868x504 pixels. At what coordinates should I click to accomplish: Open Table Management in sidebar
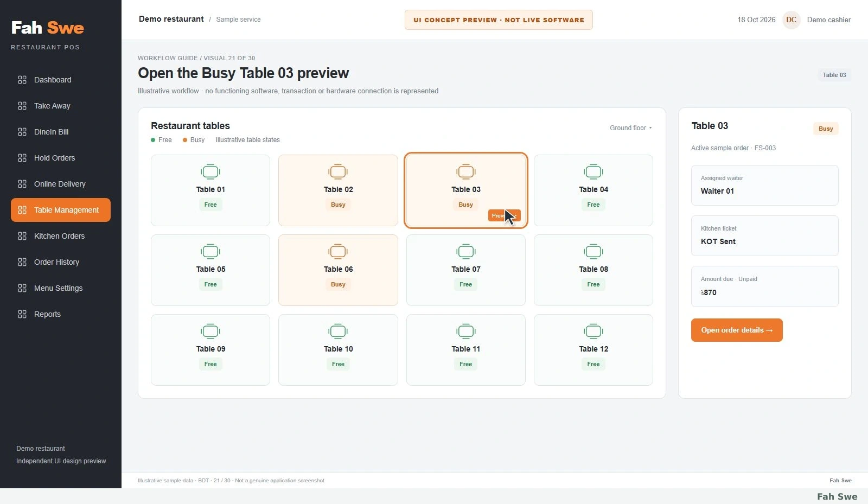(61, 210)
